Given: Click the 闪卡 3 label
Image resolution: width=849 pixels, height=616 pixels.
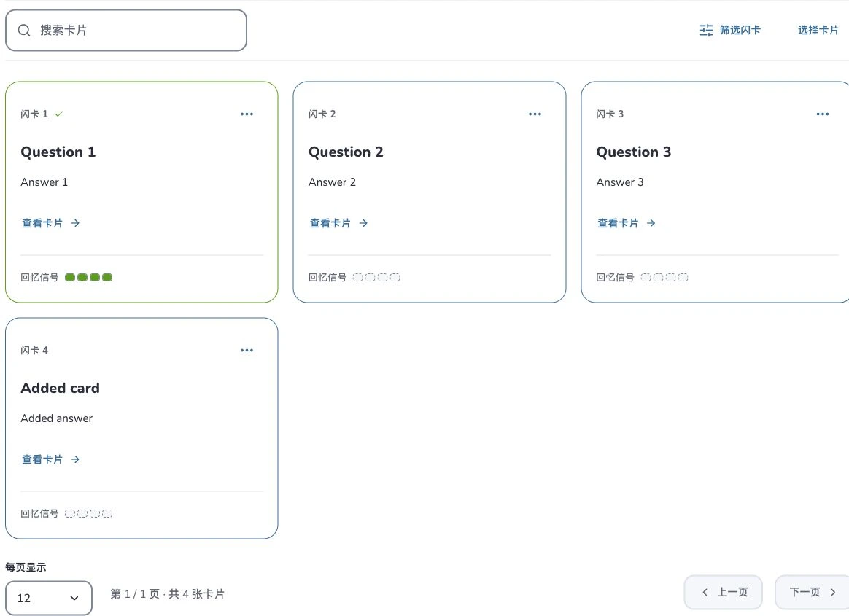Looking at the screenshot, I should click(x=610, y=114).
